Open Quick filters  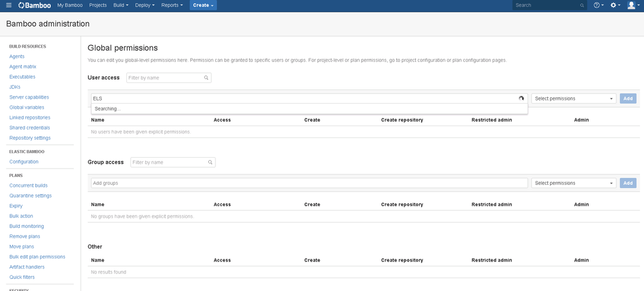click(x=22, y=277)
